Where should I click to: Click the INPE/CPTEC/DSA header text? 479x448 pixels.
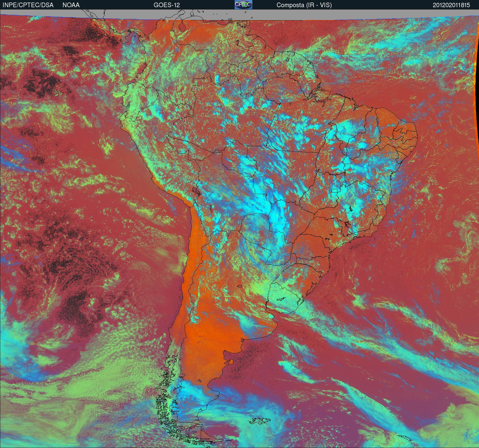[x=28, y=5]
